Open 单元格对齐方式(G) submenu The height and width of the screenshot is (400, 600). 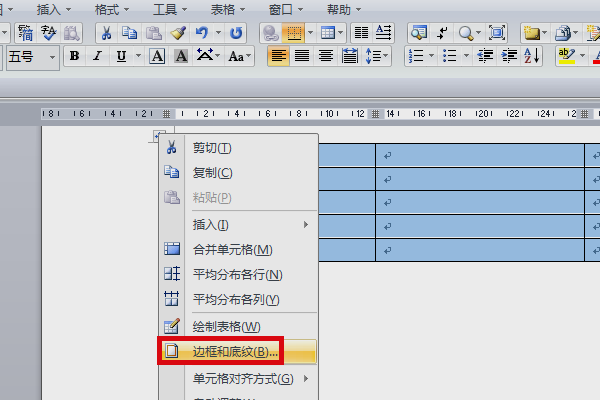click(x=238, y=379)
